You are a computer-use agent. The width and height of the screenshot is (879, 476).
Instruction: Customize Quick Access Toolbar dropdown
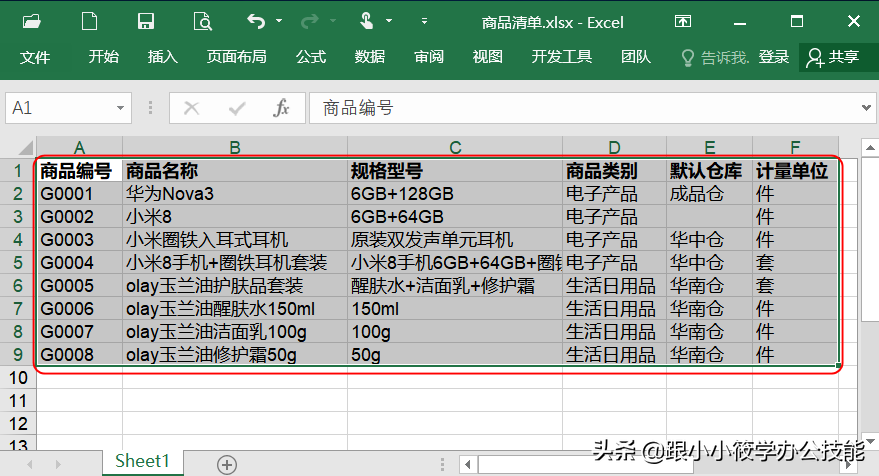(x=424, y=21)
